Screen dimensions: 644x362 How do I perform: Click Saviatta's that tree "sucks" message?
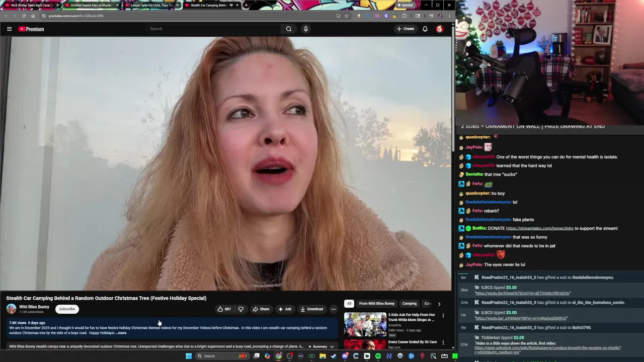pos(501,174)
